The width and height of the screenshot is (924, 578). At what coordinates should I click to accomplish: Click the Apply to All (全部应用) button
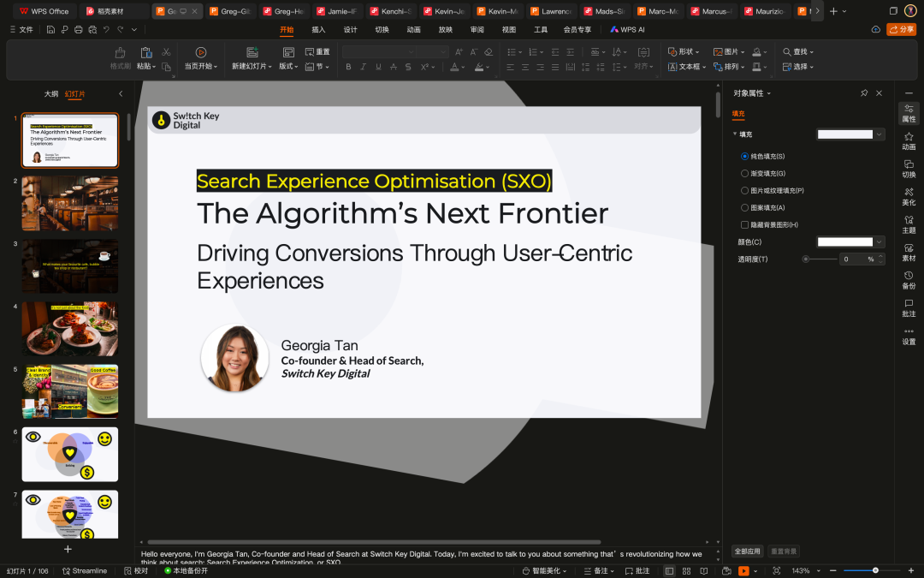click(747, 551)
